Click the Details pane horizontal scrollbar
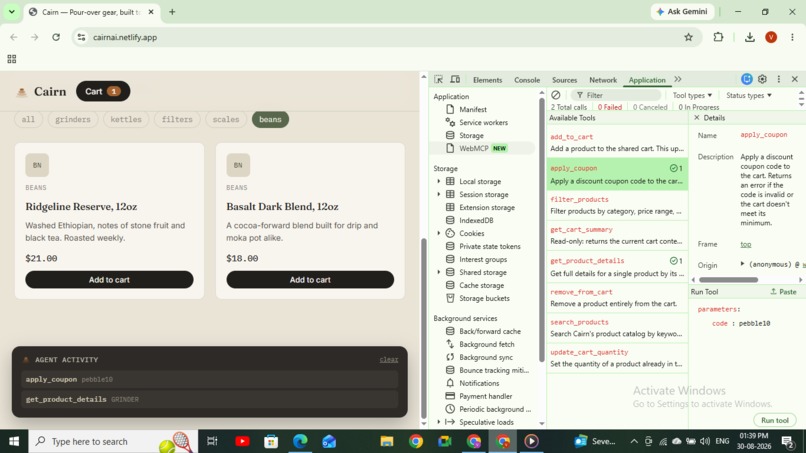The height and width of the screenshot is (453, 806). coord(728,280)
